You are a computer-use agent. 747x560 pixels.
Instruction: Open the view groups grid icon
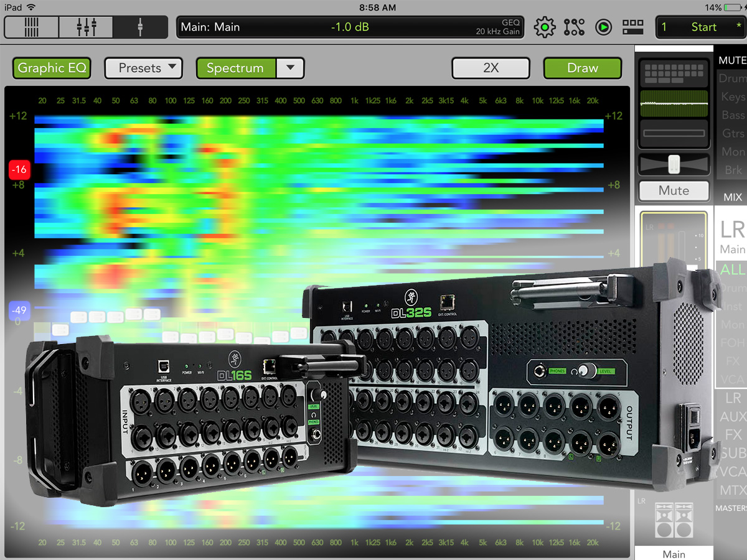click(x=633, y=27)
